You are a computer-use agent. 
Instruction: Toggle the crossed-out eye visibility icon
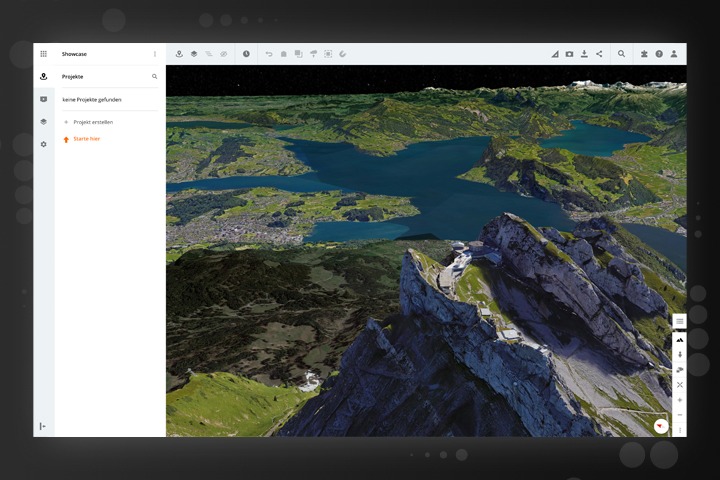click(x=224, y=54)
